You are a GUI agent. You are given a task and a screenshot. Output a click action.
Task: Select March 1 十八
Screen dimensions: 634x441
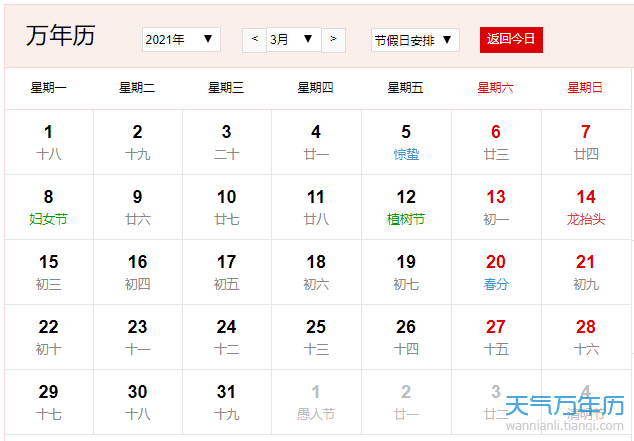coord(49,142)
